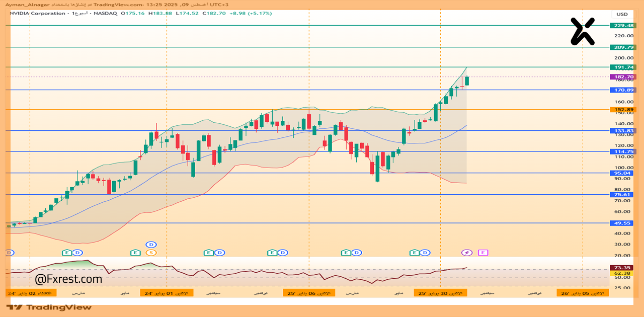Click E earnings marker just before 06 يناير '25
Viewport: 644px width, 317px height.
click(272, 253)
